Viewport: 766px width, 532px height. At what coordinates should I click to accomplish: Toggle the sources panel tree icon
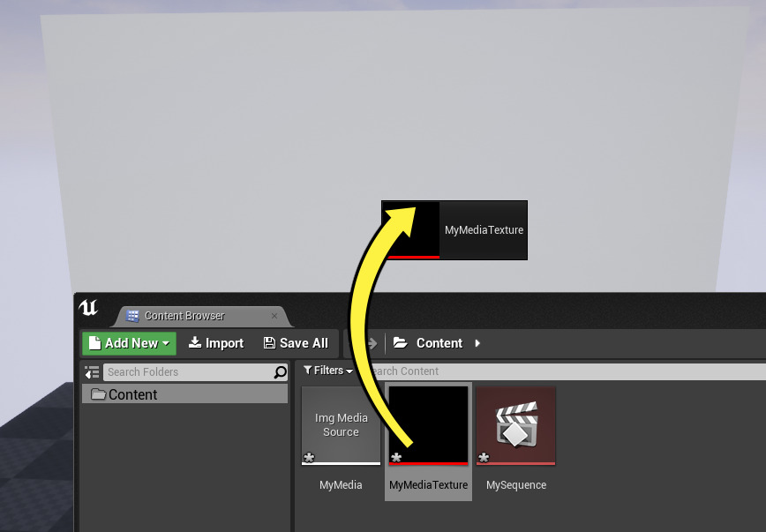92,372
